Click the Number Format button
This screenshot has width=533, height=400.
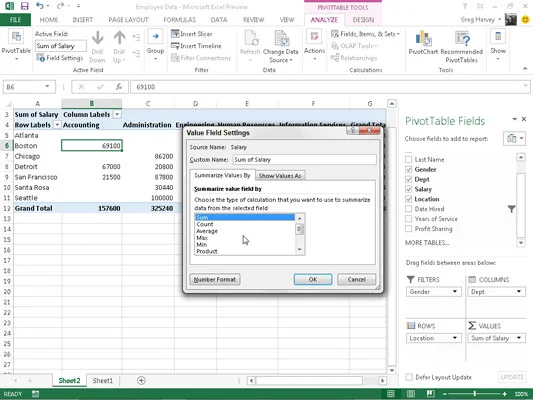tap(214, 279)
